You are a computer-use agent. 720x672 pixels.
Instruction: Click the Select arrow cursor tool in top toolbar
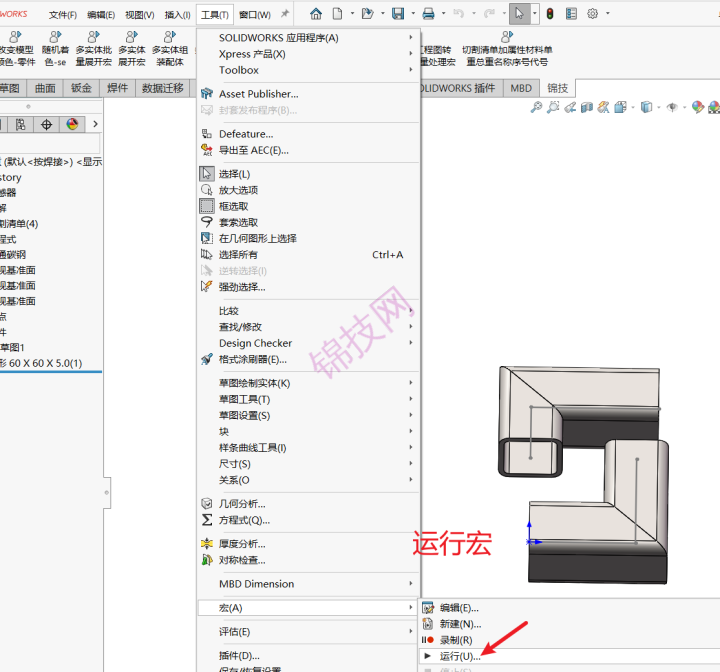click(519, 14)
